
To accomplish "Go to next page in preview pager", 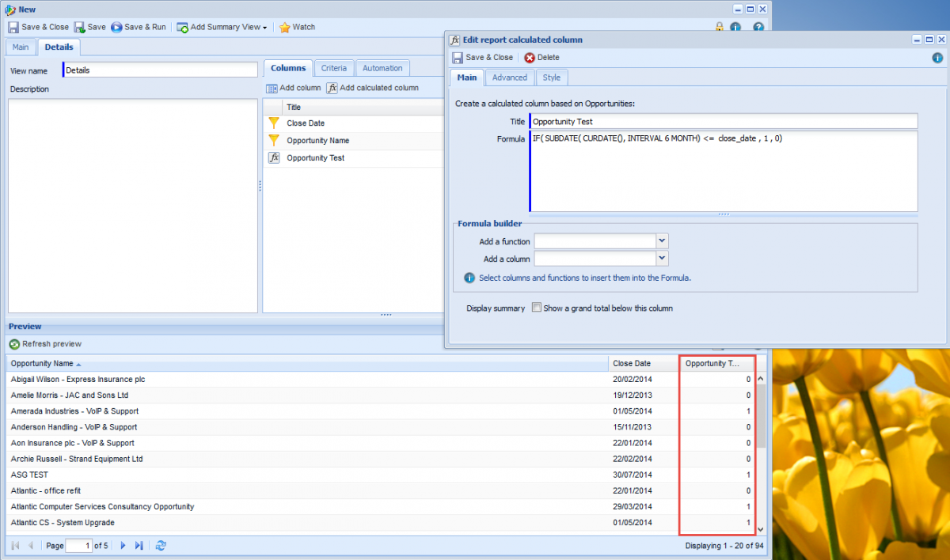I will pos(123,546).
